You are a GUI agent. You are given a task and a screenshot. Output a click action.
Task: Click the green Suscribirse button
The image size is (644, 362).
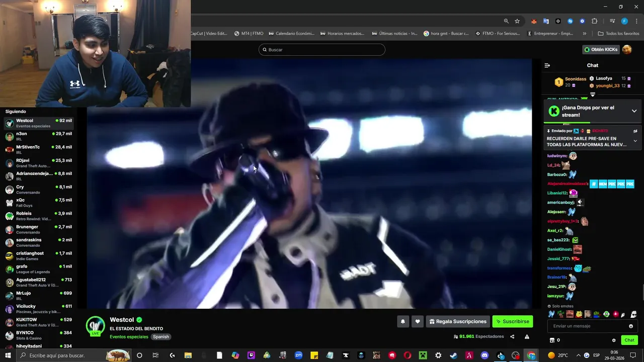pos(512,322)
